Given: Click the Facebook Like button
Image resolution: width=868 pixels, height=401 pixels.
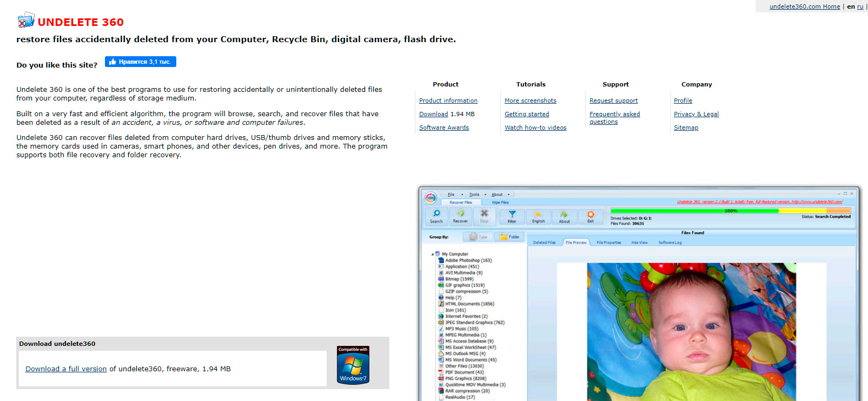Looking at the screenshot, I should pyautogui.click(x=141, y=62).
